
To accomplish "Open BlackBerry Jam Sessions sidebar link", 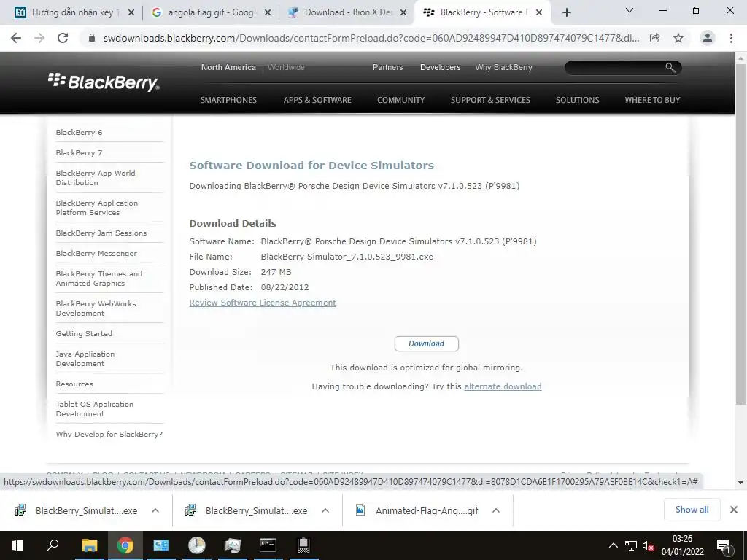I will 101,233.
